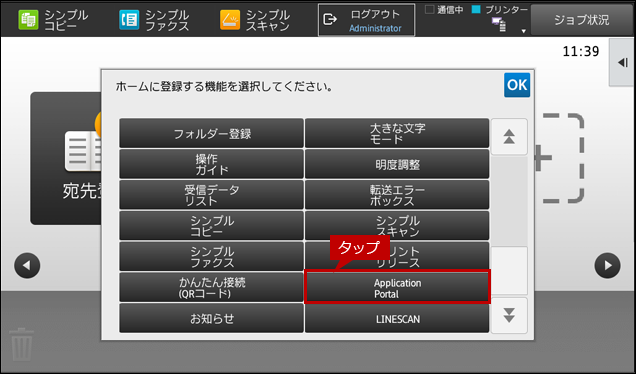
Task: Toggle the blue プリンター indicator
Action: coord(476,9)
